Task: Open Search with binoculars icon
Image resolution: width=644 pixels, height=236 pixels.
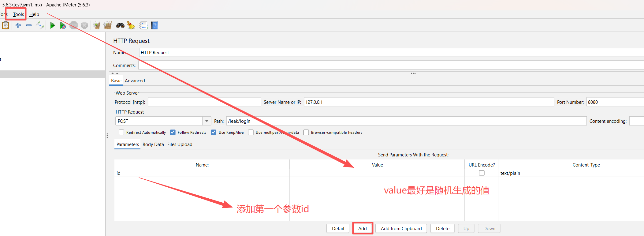Action: (120, 25)
